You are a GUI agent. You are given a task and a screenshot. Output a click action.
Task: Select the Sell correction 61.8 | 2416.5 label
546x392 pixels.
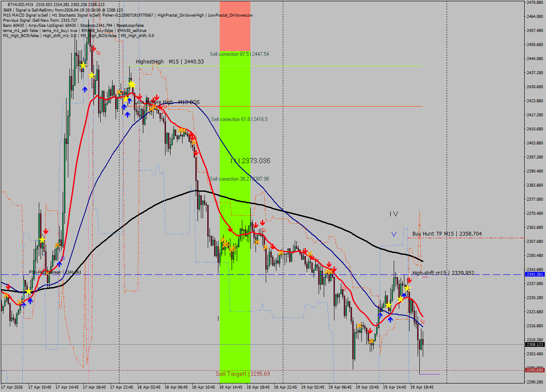[239, 119]
